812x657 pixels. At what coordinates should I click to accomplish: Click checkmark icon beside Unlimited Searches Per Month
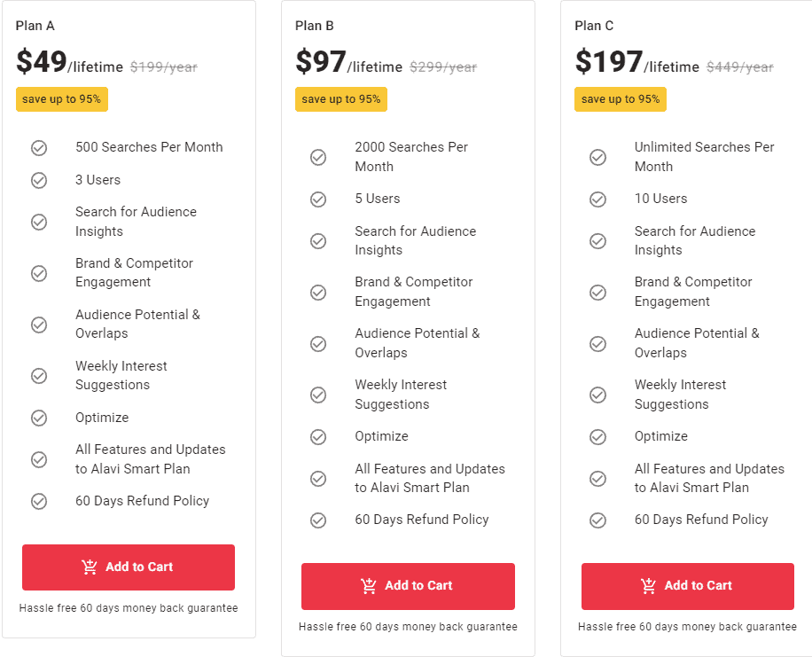click(598, 158)
